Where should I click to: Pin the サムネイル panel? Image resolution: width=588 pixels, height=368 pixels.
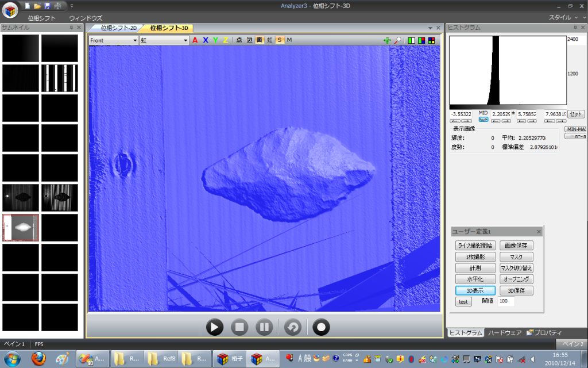coord(71,28)
